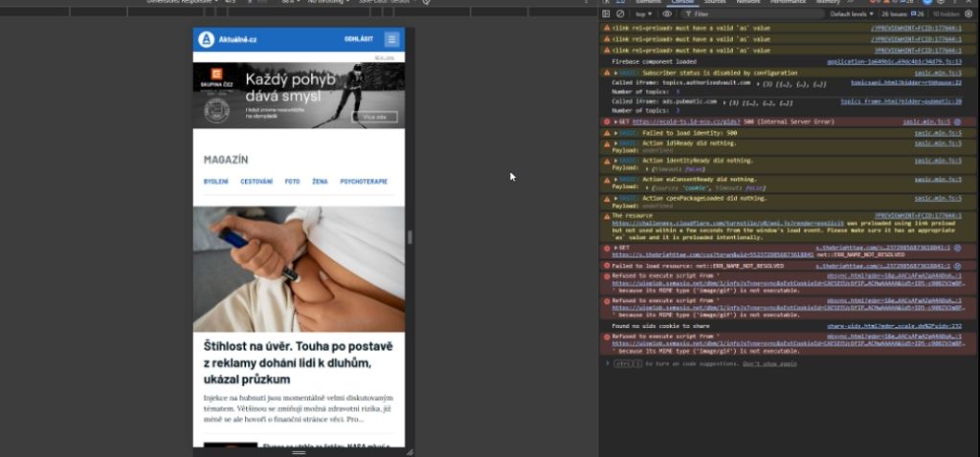Screen dimensions: 980x457
Task: Switch to the Network tab in DevTools
Action: (747, 2)
